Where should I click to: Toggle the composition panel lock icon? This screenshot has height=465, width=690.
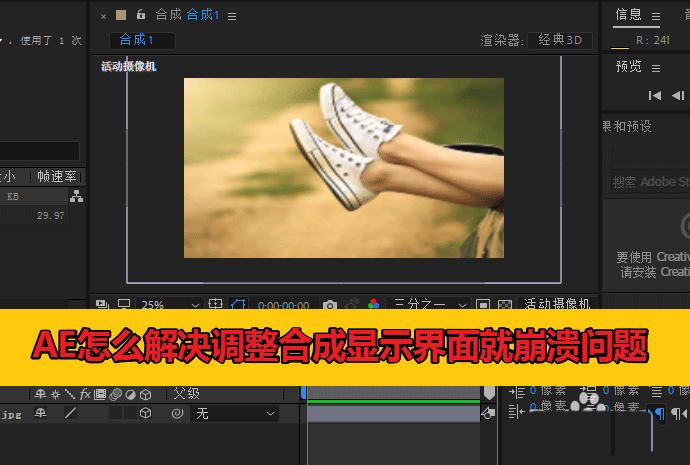point(140,15)
